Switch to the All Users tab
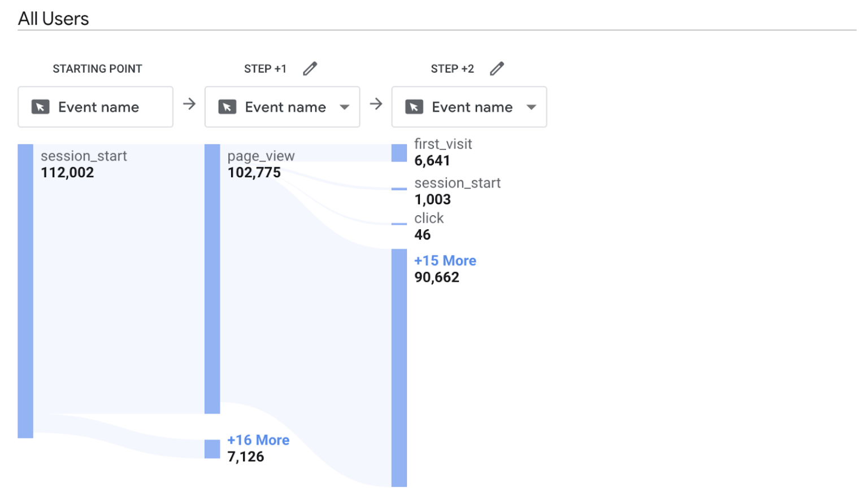Viewport: 868px width, 502px height. [x=53, y=18]
